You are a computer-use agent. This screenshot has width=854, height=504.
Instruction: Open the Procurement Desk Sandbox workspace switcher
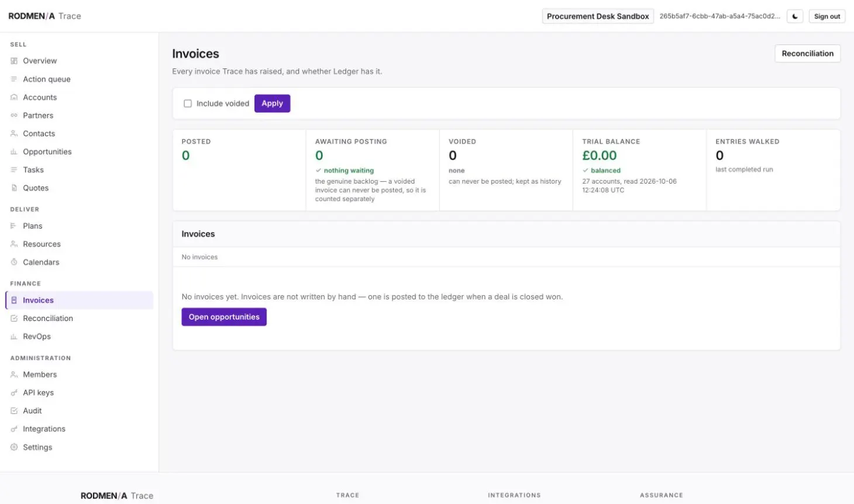pyautogui.click(x=598, y=16)
